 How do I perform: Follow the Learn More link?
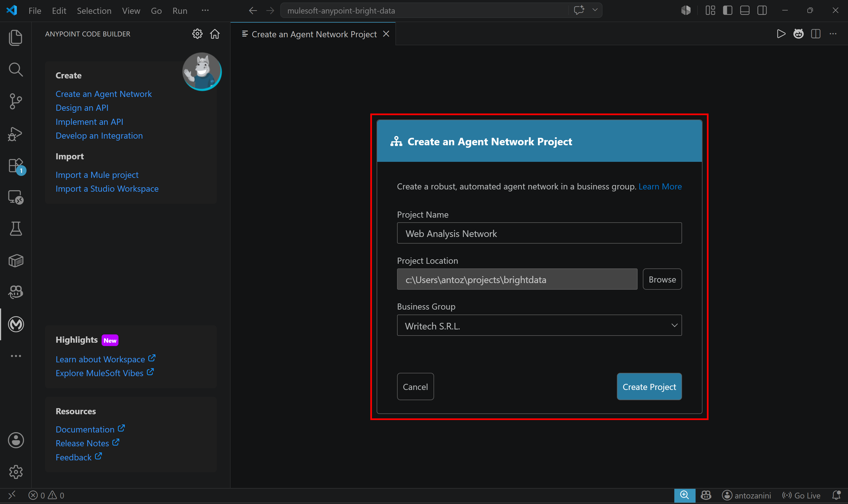coord(660,186)
